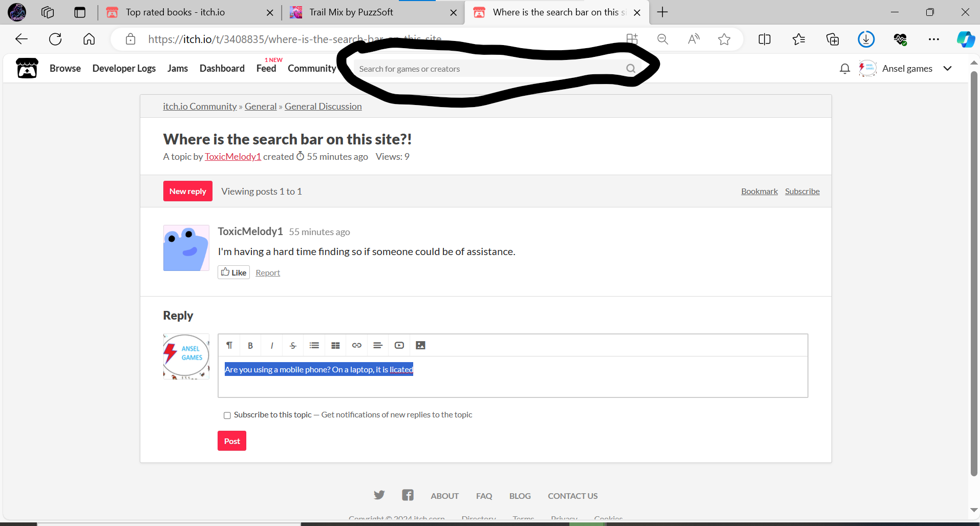
Task: Click the page vertical scrollbar
Action: pyautogui.click(x=974, y=274)
